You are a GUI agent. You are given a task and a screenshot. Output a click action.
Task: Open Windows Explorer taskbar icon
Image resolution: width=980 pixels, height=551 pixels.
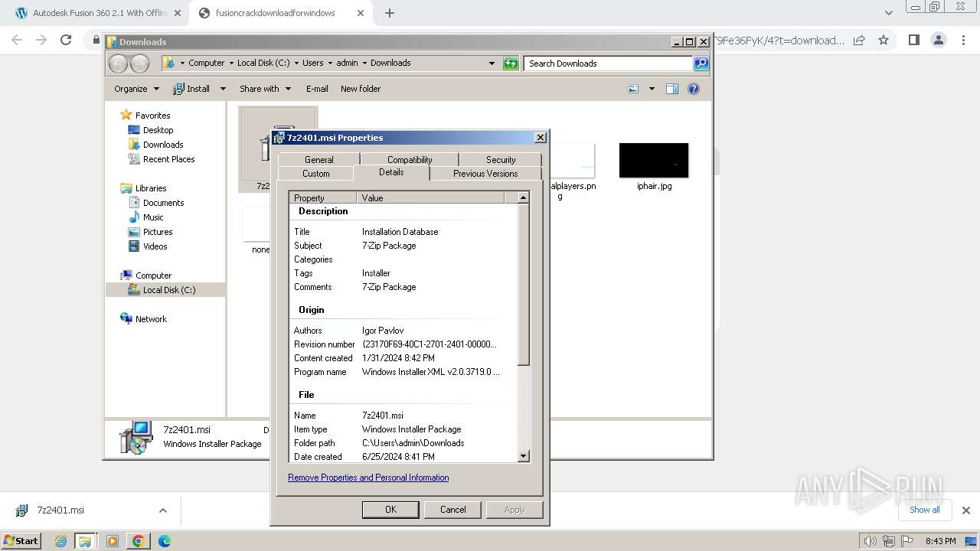[85, 541]
